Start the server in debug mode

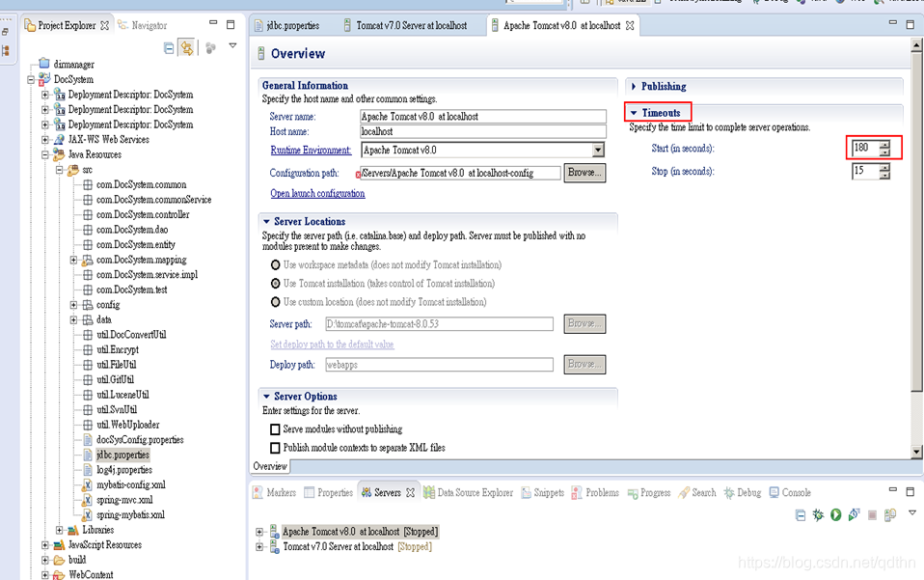tap(818, 515)
